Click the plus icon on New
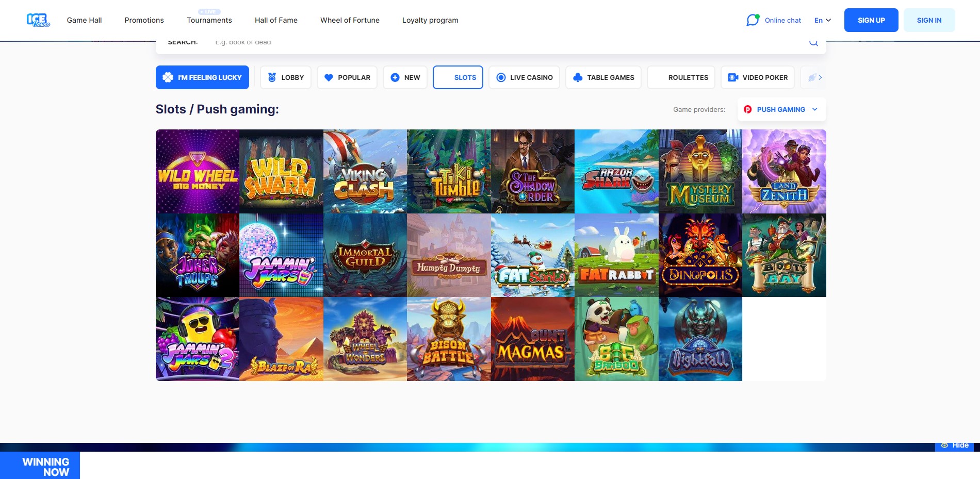 coord(395,77)
